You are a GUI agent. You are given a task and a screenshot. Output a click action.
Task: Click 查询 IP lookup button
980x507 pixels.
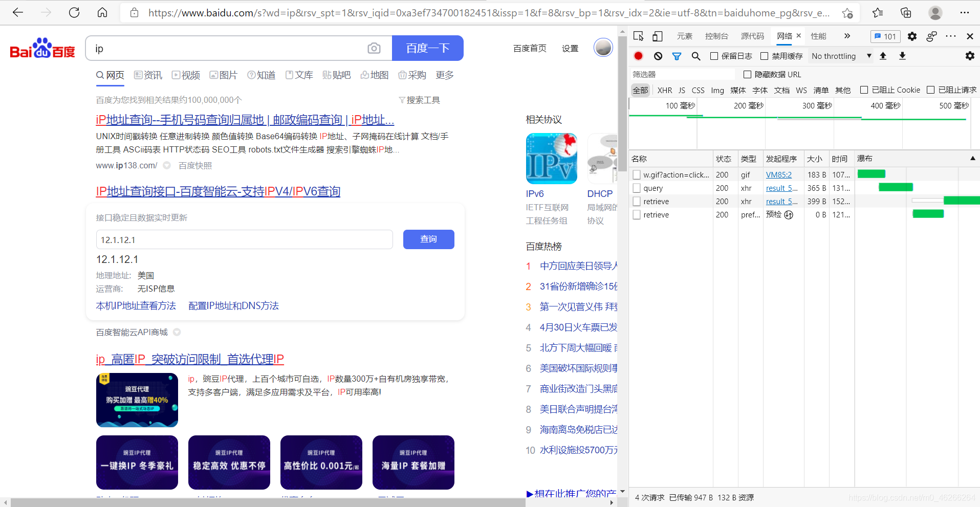click(429, 239)
